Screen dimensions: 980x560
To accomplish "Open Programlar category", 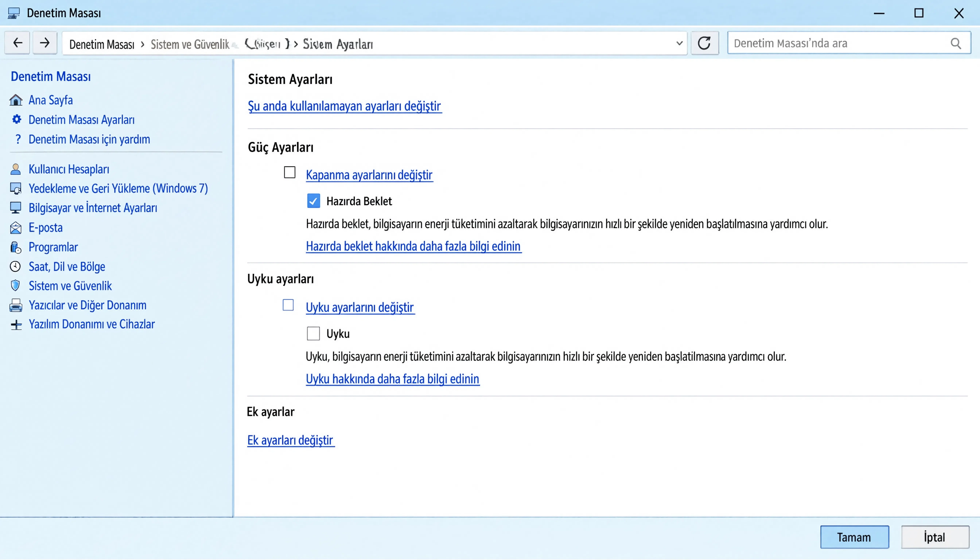I will click(x=53, y=247).
